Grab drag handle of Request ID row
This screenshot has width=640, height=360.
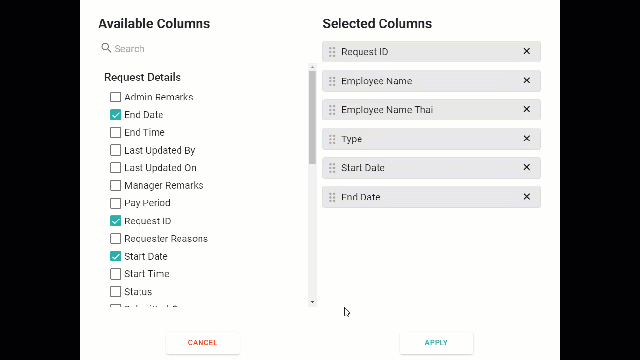(x=332, y=52)
